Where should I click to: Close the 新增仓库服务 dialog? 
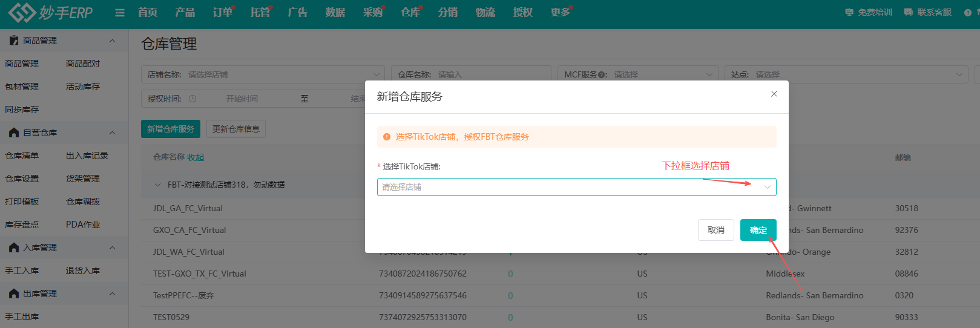pyautogui.click(x=774, y=94)
